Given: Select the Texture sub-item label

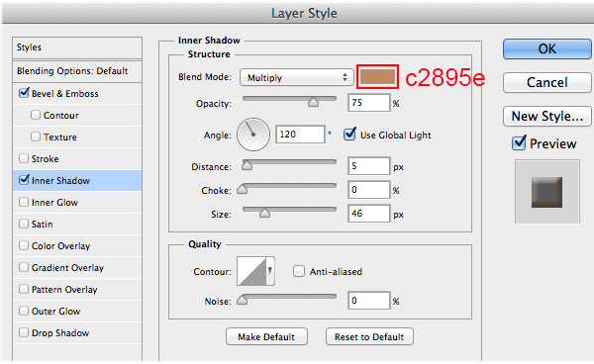Looking at the screenshot, I should coord(60,136).
